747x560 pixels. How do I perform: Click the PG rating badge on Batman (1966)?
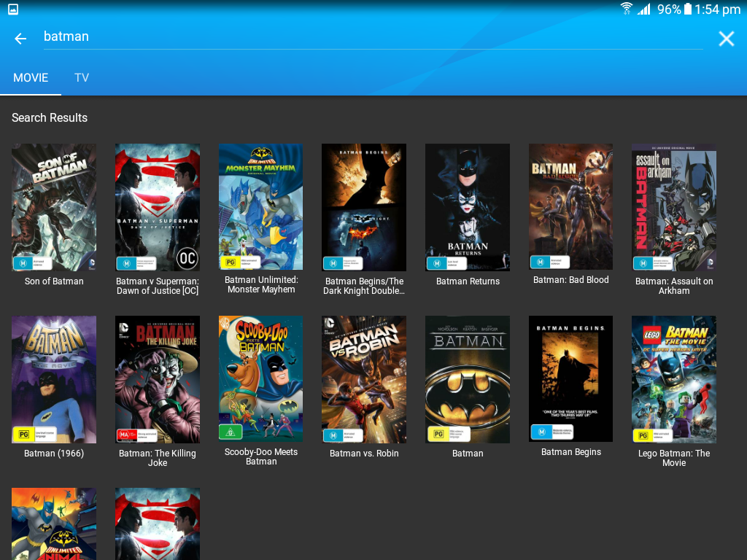(34, 435)
